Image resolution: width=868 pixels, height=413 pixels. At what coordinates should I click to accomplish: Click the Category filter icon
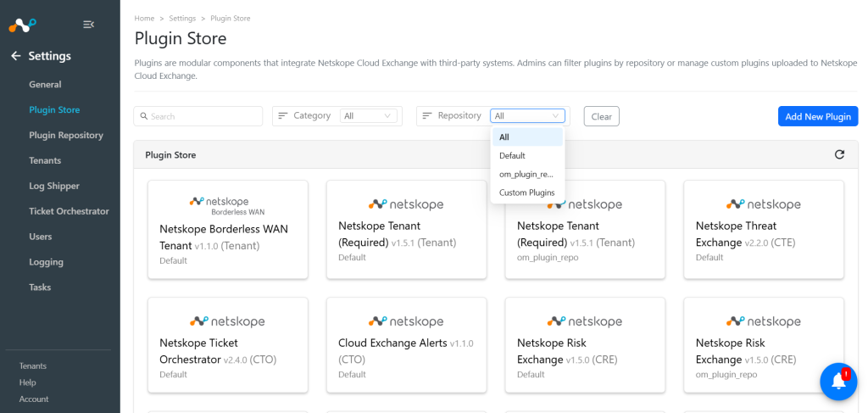(x=283, y=115)
